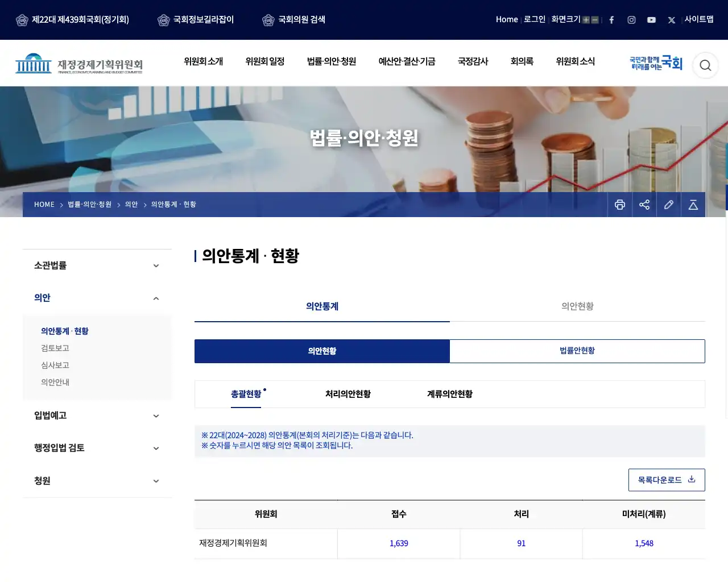Screen dimensions: 728x582
Task: Click the 목록다운로드 button
Action: point(667,480)
